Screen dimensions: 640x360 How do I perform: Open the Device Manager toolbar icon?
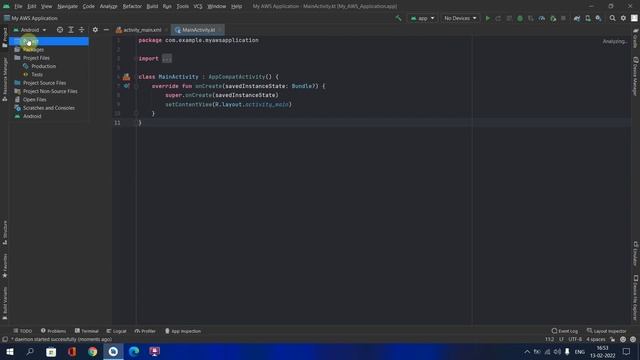pyautogui.click(x=588, y=18)
